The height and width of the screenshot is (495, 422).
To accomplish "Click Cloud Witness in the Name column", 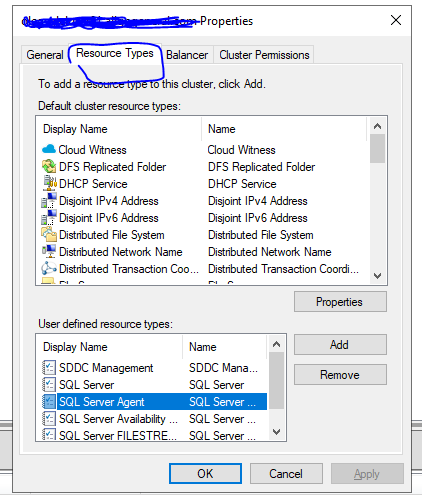I will coord(242,150).
